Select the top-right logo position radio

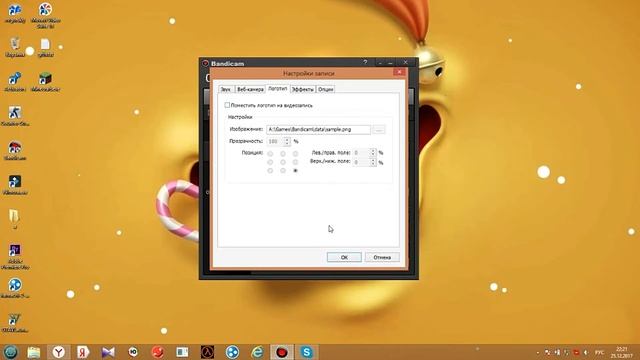point(296,153)
